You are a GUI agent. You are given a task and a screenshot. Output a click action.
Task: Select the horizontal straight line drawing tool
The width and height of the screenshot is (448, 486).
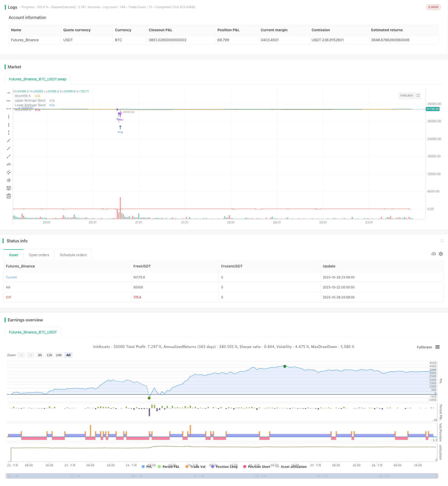[x=9, y=93]
